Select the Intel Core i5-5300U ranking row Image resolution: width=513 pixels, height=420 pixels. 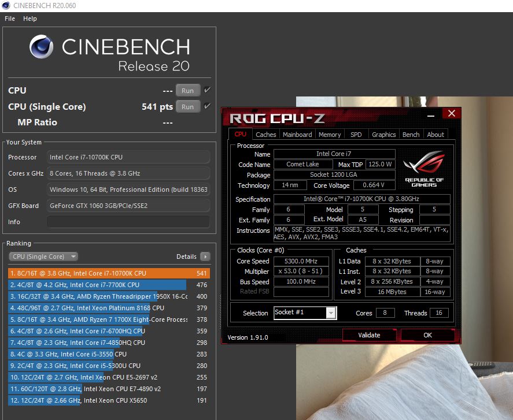[x=109, y=366]
